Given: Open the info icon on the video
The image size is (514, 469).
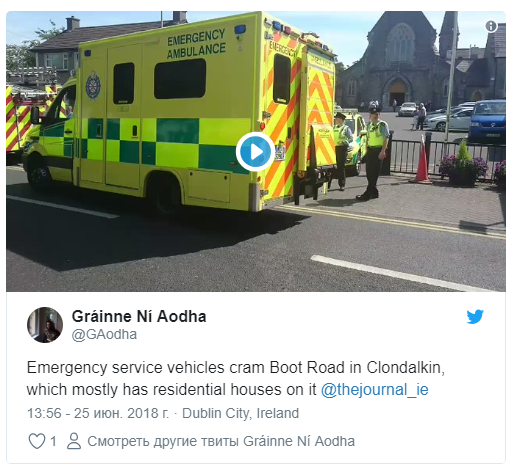Looking at the screenshot, I should [491, 26].
